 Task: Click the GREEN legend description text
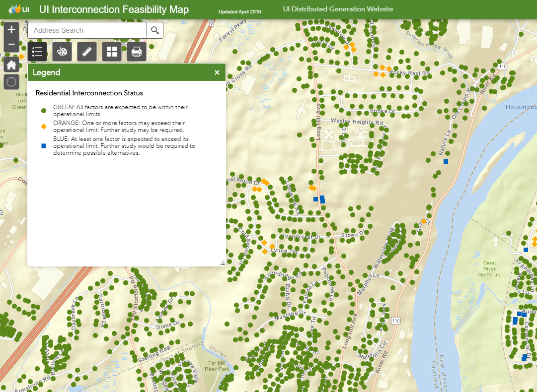(x=120, y=111)
